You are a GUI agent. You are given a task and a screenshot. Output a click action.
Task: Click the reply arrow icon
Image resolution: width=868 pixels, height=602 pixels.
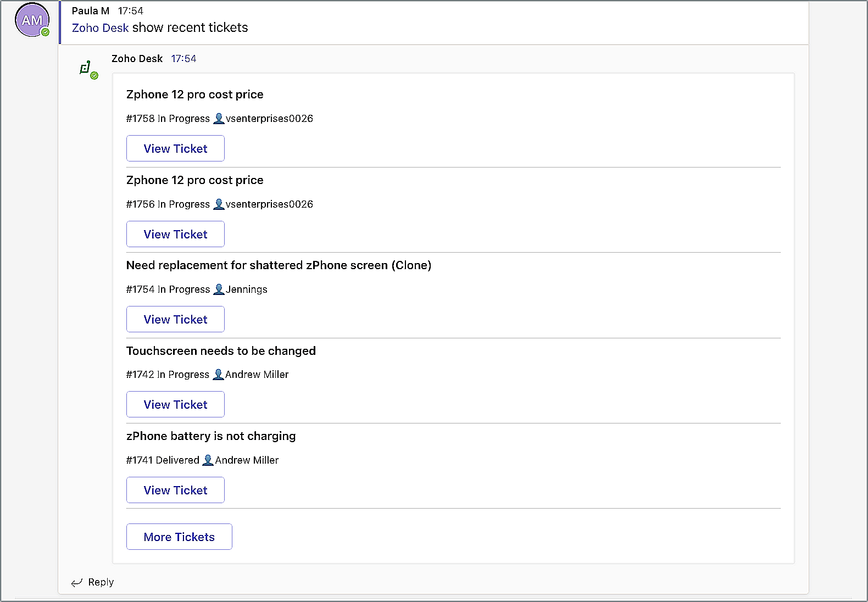pyautogui.click(x=77, y=582)
